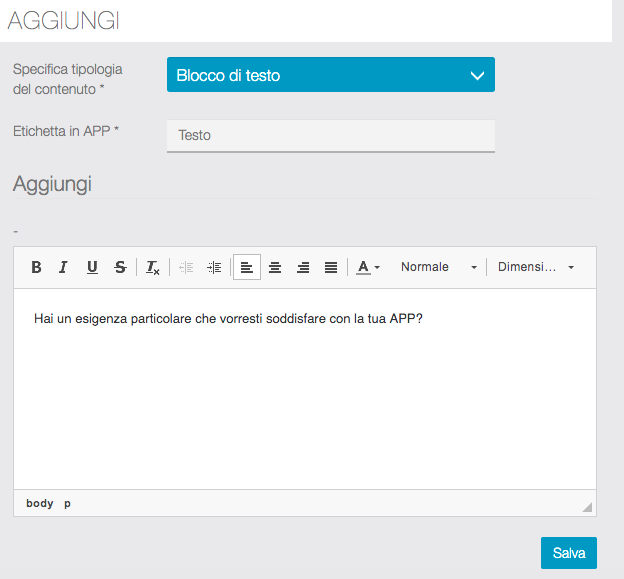Screen dimensions: 624x579
Task: Toggle bold formatting in the editor toolbar
Action: point(36,267)
